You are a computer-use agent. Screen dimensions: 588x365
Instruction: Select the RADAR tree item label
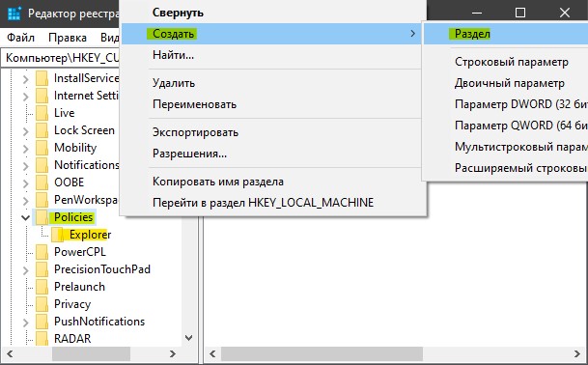72,339
